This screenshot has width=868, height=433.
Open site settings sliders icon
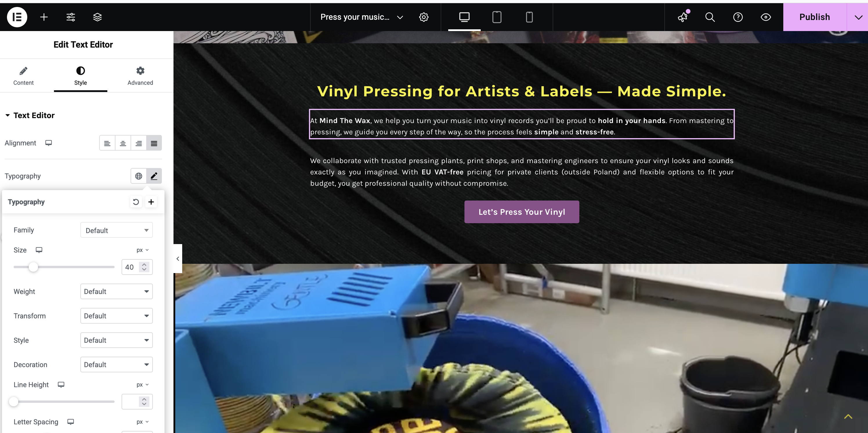(71, 17)
